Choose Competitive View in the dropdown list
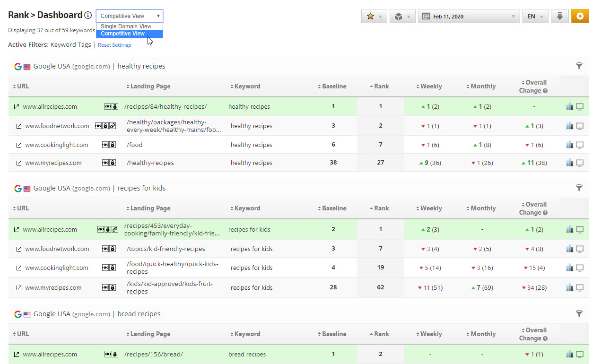 123,34
